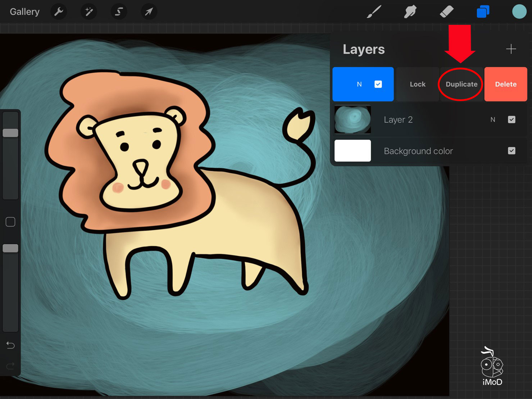This screenshot has height=399, width=532.
Task: Open blend mode N on selected layer
Action: 359,84
